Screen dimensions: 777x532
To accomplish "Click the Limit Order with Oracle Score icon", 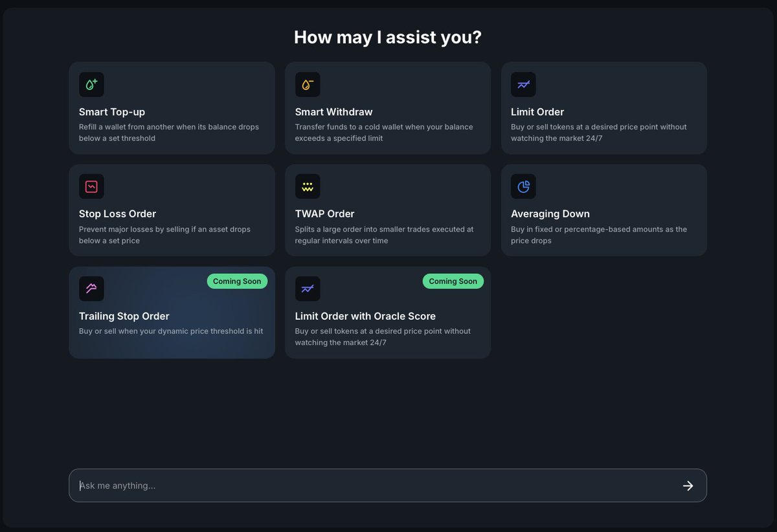I will pyautogui.click(x=308, y=289).
